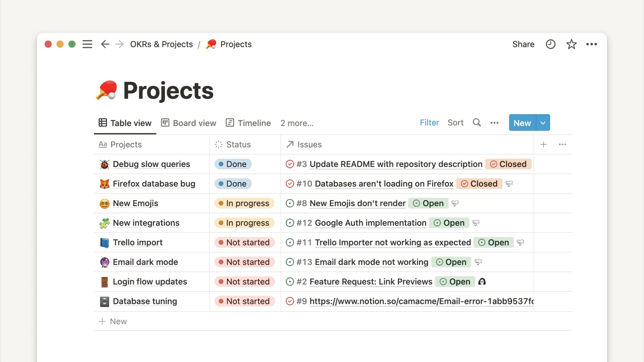Click the fox emoji beside Firefox database bug

[x=104, y=184]
